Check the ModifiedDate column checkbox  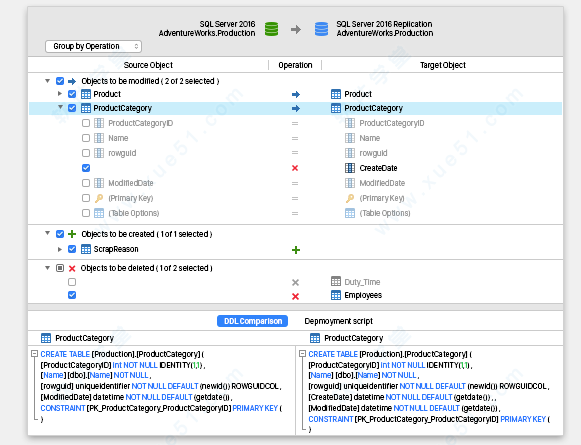(86, 183)
